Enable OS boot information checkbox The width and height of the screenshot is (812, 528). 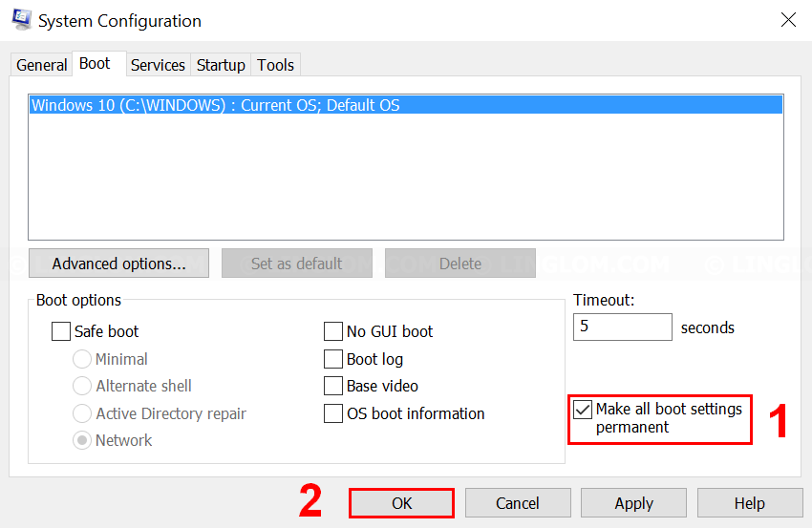(333, 413)
